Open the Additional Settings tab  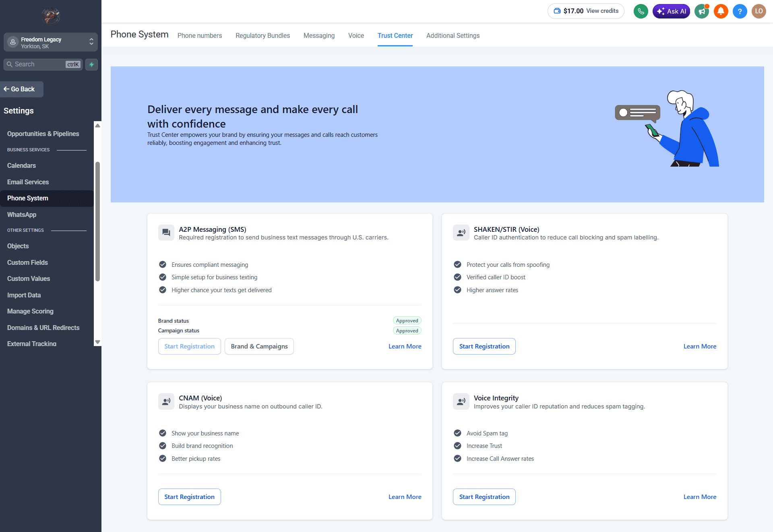pos(453,35)
